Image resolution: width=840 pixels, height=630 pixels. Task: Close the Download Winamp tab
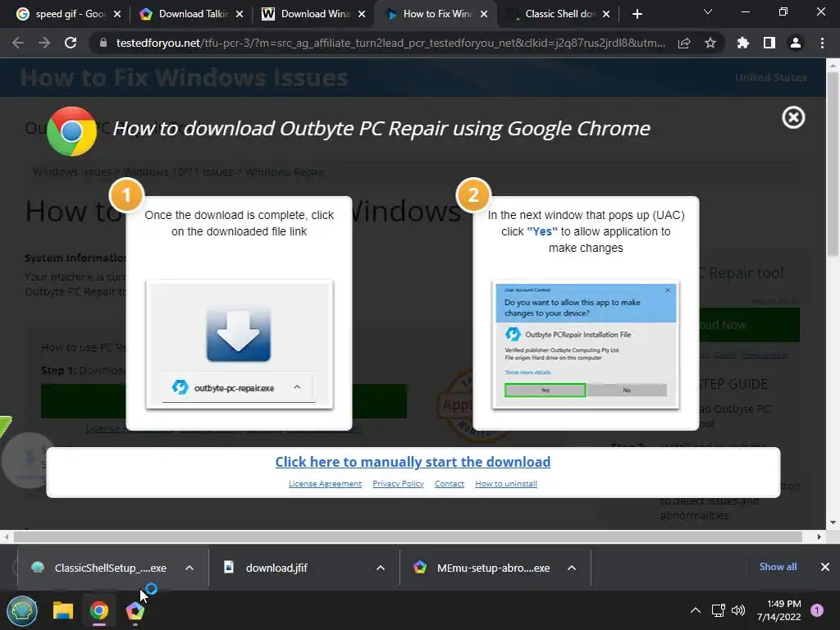tap(362, 14)
